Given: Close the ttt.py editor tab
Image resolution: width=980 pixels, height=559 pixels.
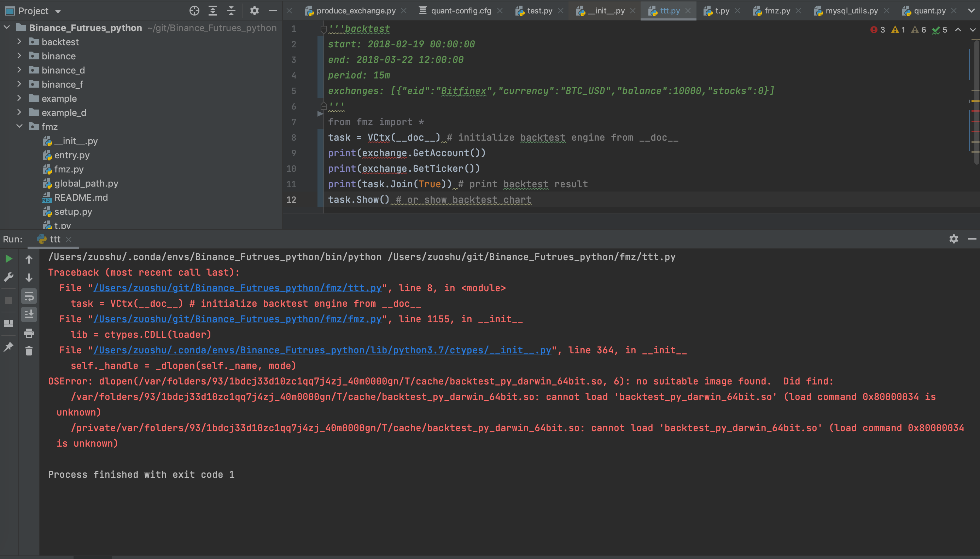Looking at the screenshot, I should (x=688, y=11).
